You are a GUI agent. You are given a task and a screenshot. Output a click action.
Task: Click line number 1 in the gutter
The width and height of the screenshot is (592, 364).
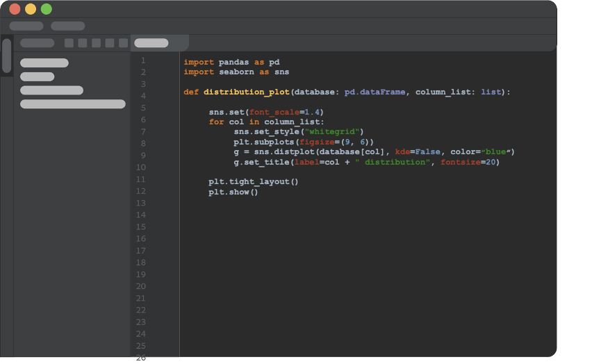(x=143, y=60)
